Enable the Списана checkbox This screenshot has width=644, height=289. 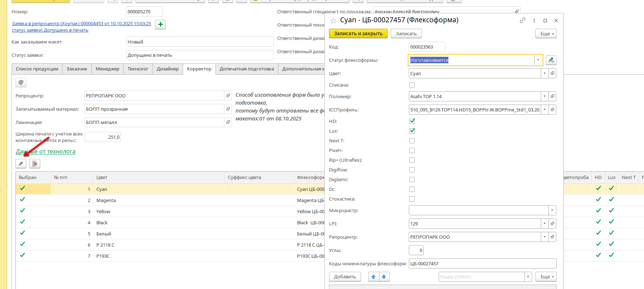point(412,85)
